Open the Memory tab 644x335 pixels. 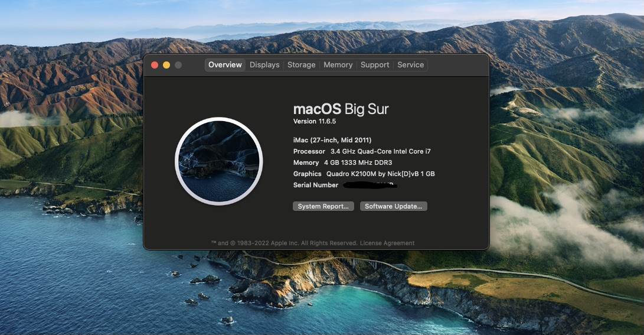click(338, 65)
